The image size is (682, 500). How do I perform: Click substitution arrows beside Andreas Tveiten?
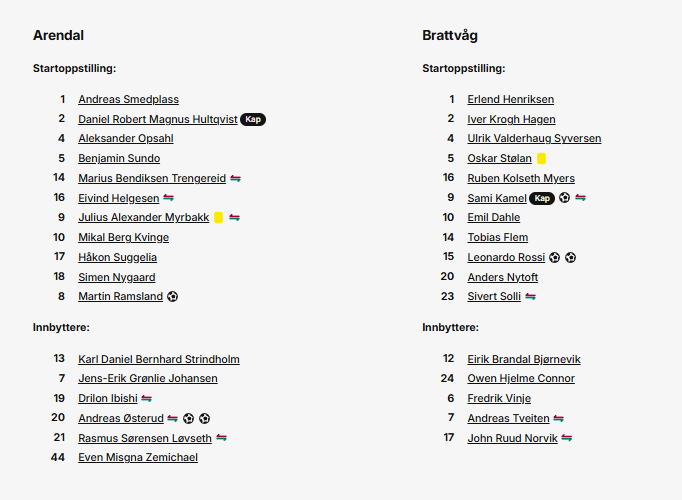pos(558,418)
